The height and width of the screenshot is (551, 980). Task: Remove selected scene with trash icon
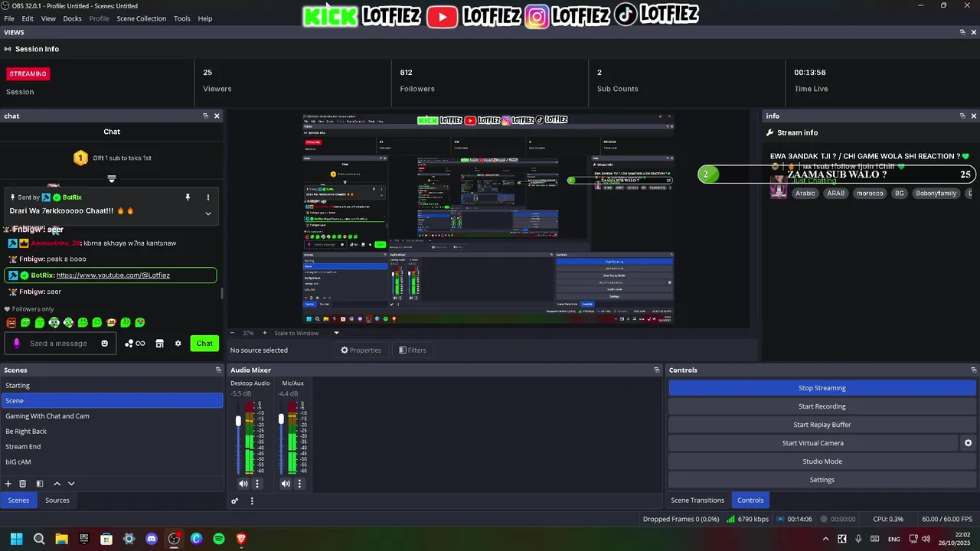23,484
